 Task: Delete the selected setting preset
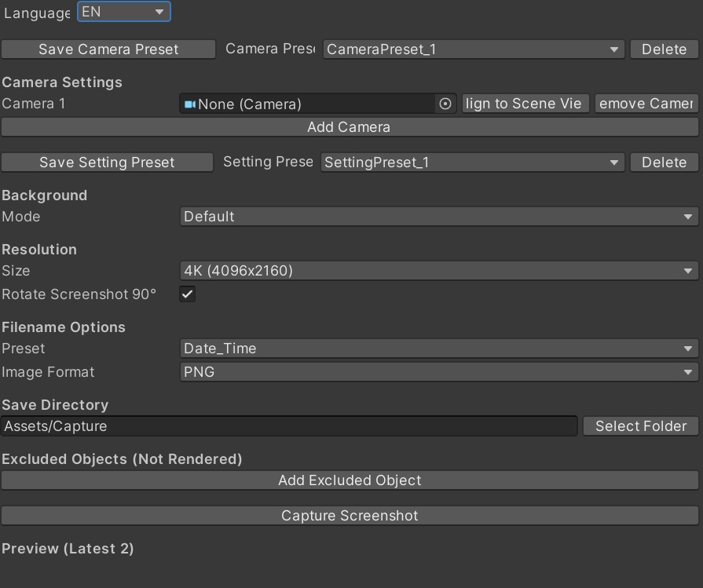pos(664,163)
